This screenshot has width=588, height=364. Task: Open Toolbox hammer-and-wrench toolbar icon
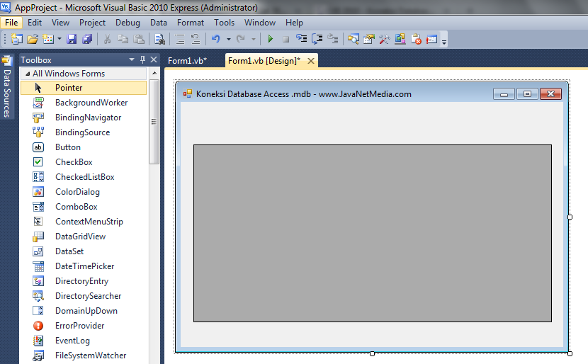pyautogui.click(x=385, y=39)
